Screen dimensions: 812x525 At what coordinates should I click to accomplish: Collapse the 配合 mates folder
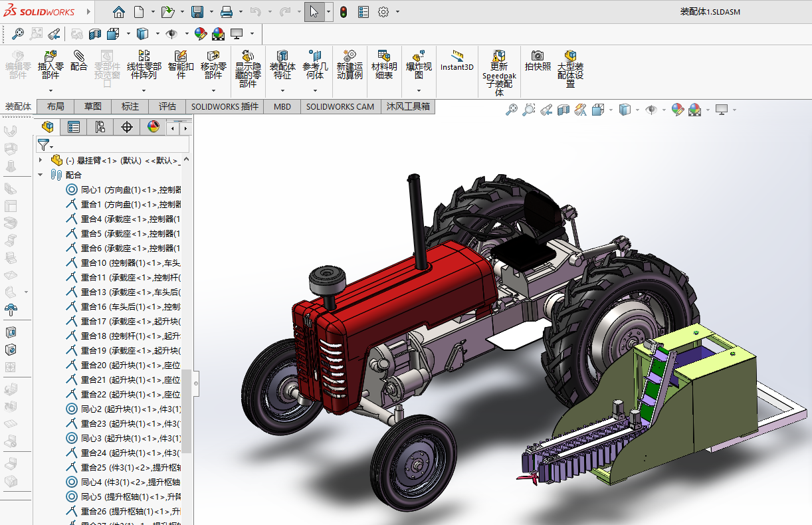tap(41, 175)
